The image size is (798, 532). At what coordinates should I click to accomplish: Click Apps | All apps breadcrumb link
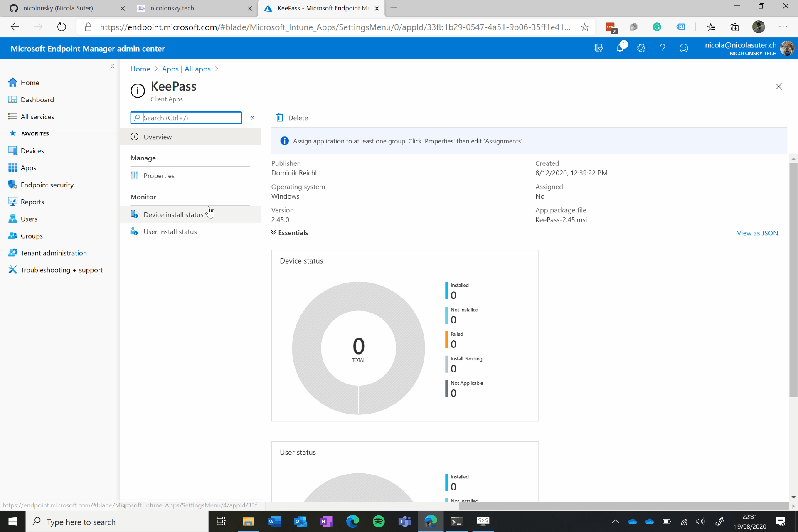(186, 69)
